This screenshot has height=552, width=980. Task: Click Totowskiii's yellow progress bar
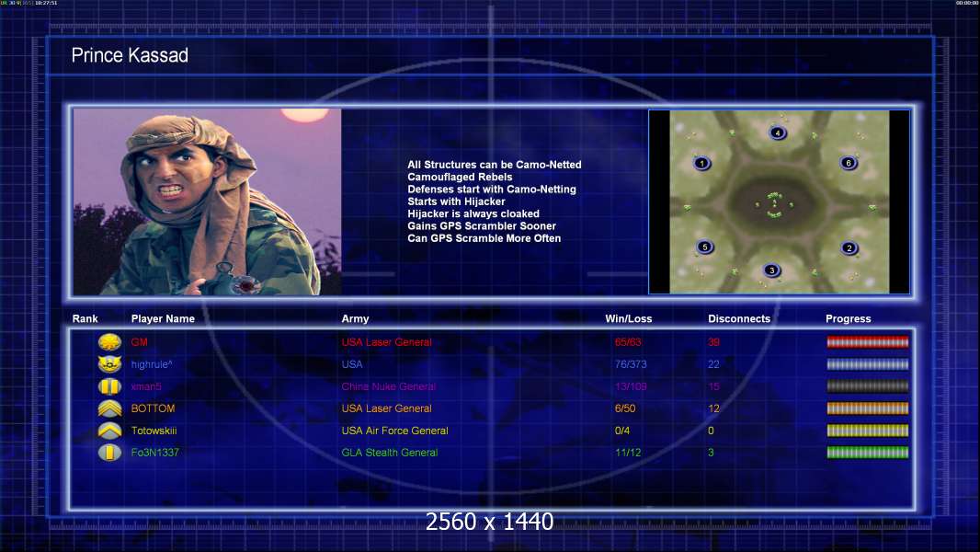tap(868, 430)
